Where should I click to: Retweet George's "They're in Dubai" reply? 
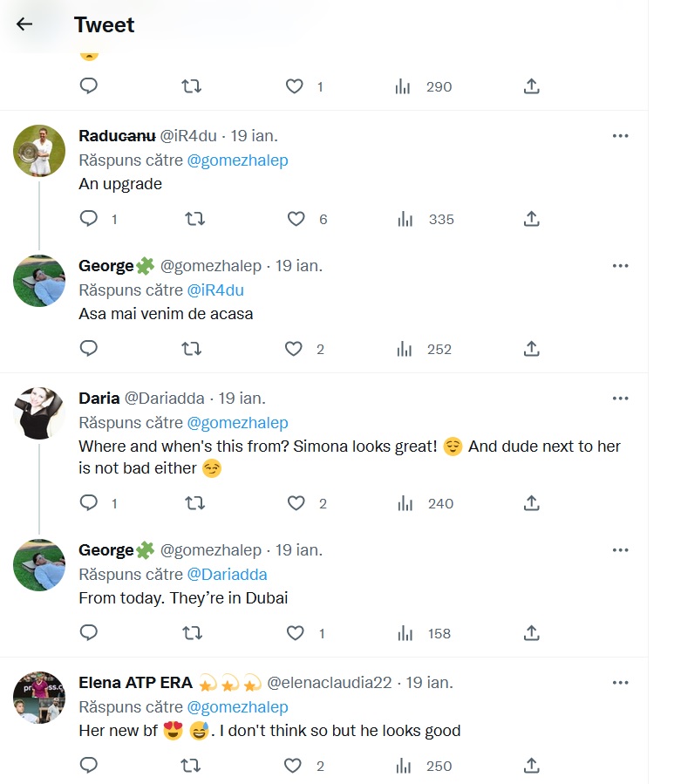click(x=192, y=633)
